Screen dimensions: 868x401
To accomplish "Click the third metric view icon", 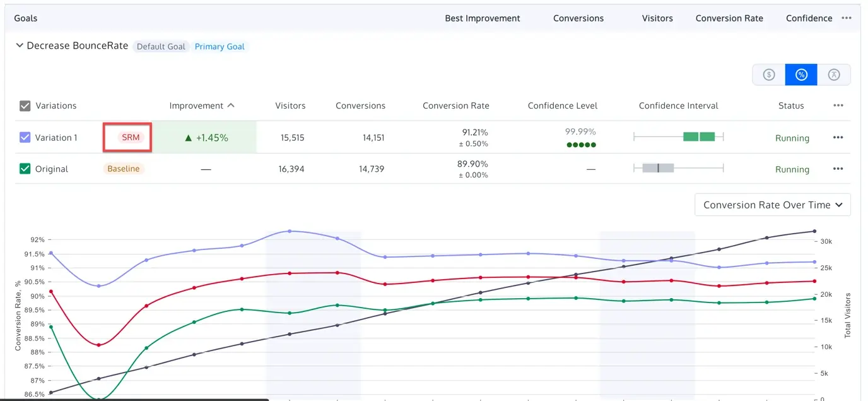I will [x=834, y=75].
